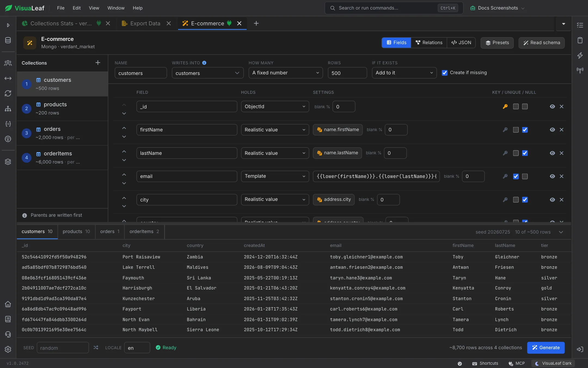588x368 pixels.
Task: Open the users icon in left sidebar
Action: coord(8,63)
